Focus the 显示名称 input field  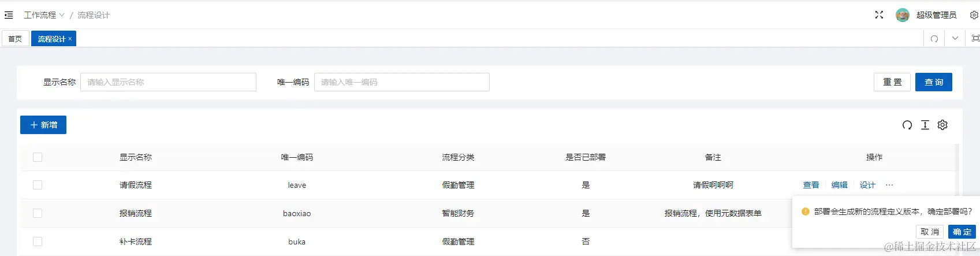click(x=168, y=82)
